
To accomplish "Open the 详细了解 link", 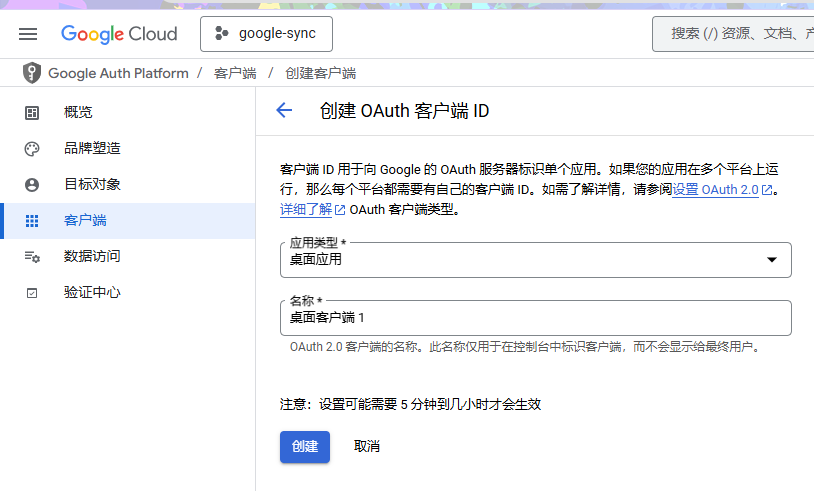I will 306,210.
